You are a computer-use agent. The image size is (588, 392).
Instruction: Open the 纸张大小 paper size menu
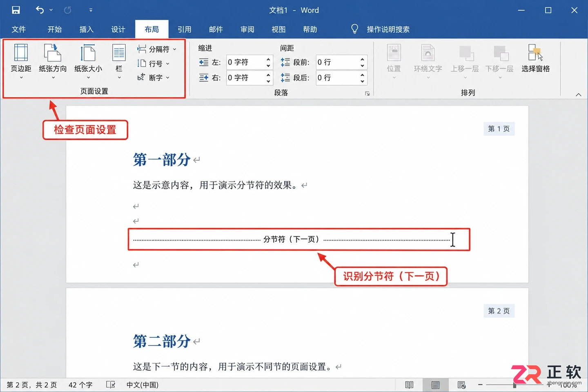pyautogui.click(x=88, y=62)
